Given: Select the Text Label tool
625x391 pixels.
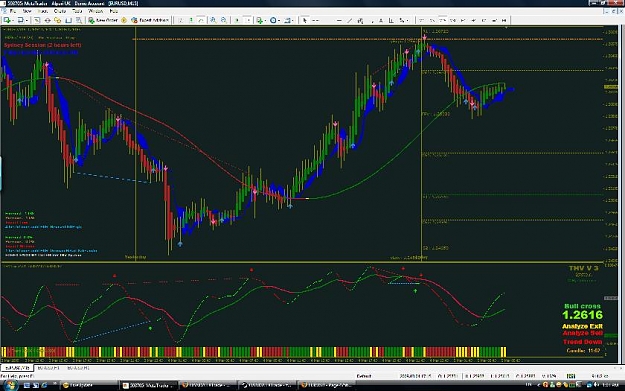Looking at the screenshot, I should [x=391, y=20].
